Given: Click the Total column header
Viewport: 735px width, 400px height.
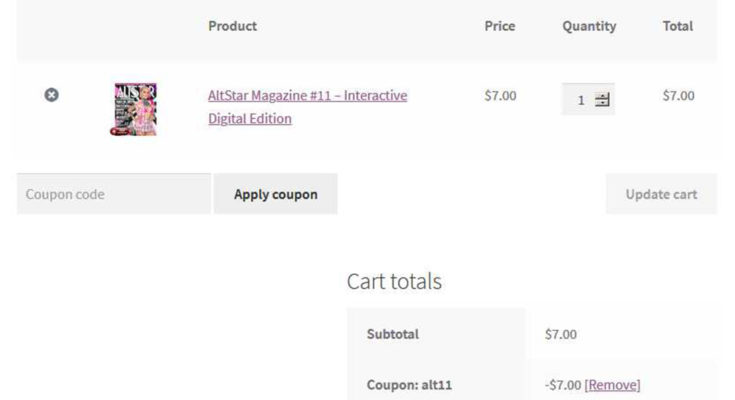Looking at the screenshot, I should [x=677, y=26].
